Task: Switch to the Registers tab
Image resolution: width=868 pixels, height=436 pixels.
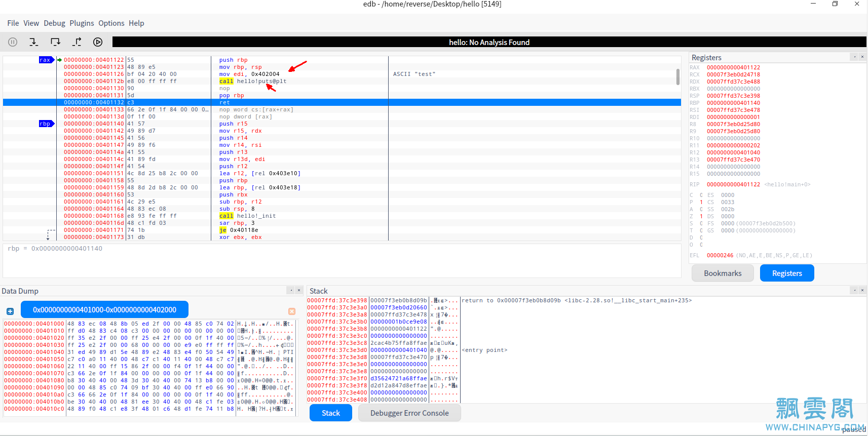Action: (787, 273)
